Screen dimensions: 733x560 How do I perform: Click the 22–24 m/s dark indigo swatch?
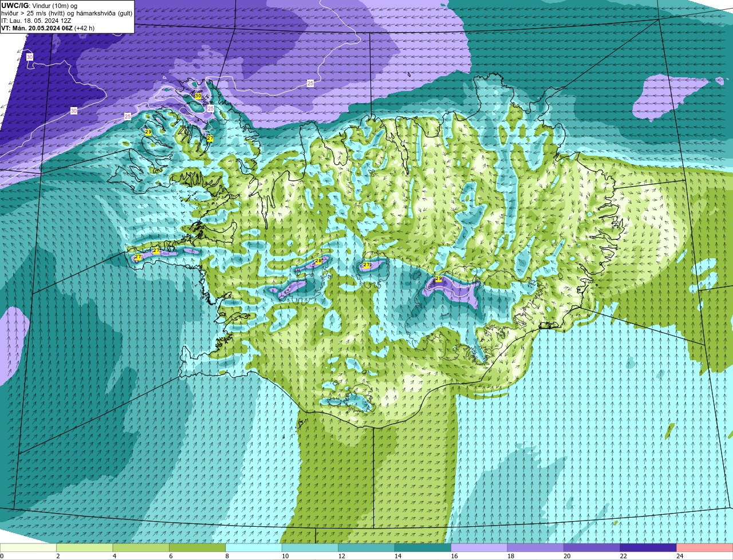click(x=648, y=547)
